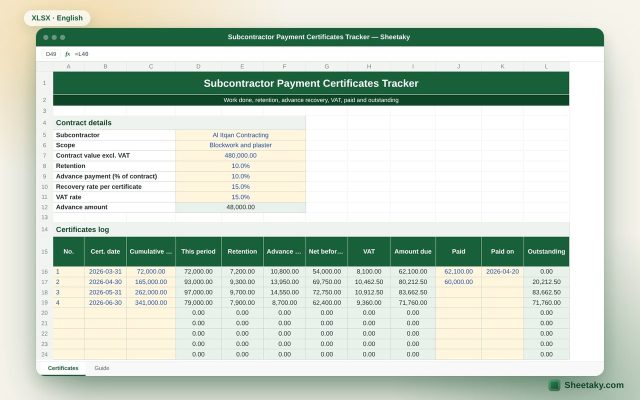Click the cell reference name box
Image resolution: width=640 pixels, height=400 pixels.
51,54
